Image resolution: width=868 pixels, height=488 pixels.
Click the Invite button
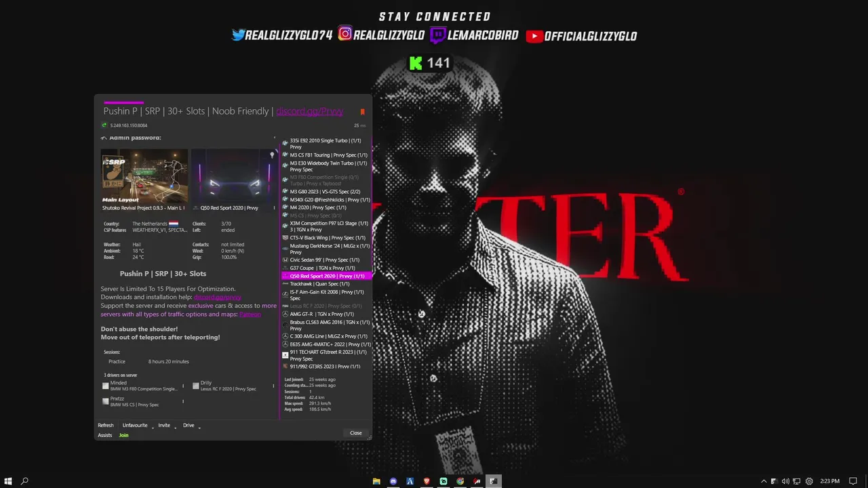pyautogui.click(x=164, y=426)
